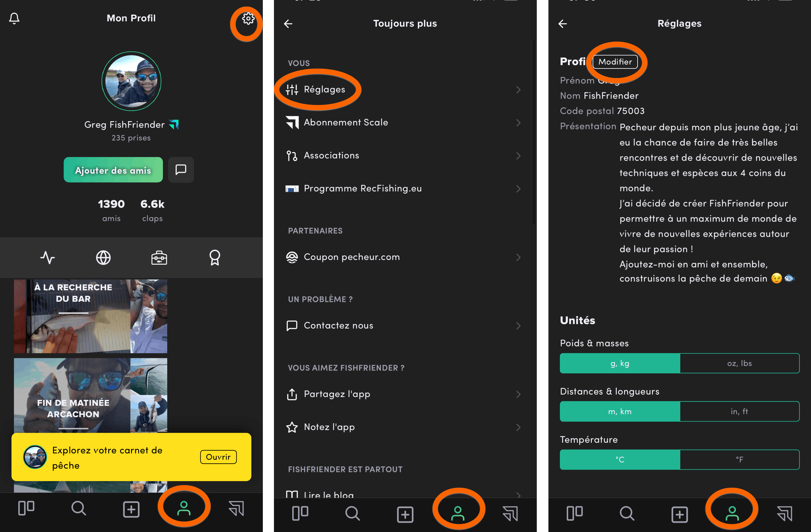Screen dimensions: 811x532
Task: Select Contactez nous support option
Action: (x=339, y=325)
